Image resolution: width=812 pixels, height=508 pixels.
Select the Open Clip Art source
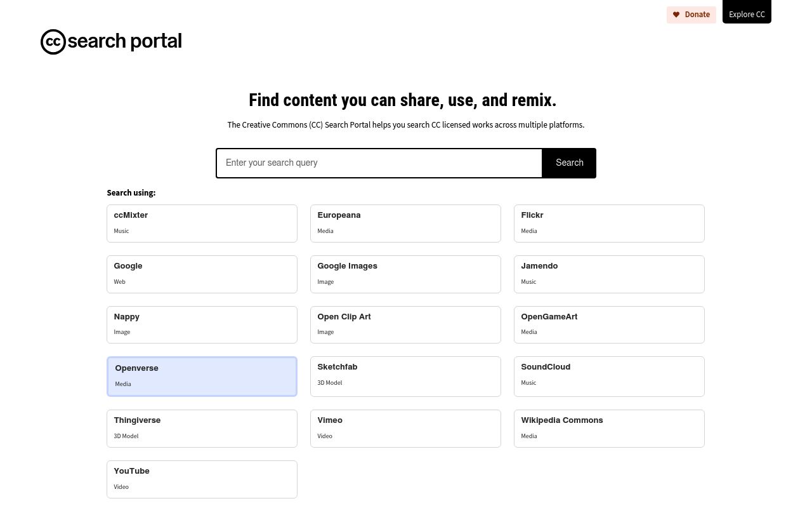pyautogui.click(x=405, y=324)
